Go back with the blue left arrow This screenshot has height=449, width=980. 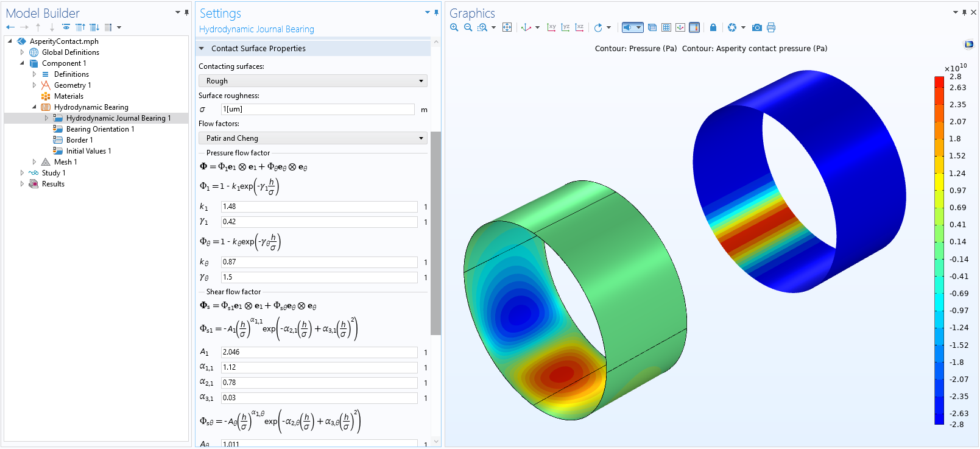(x=10, y=27)
